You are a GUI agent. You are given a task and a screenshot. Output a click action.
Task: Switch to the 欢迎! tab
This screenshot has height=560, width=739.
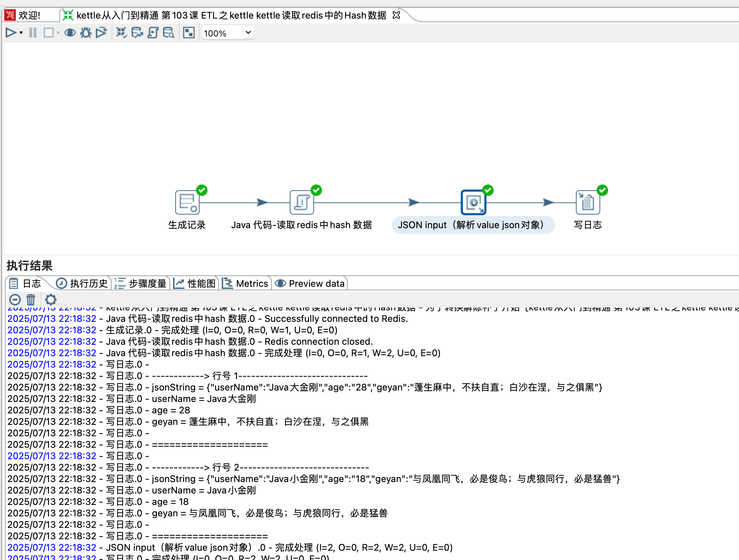point(29,15)
